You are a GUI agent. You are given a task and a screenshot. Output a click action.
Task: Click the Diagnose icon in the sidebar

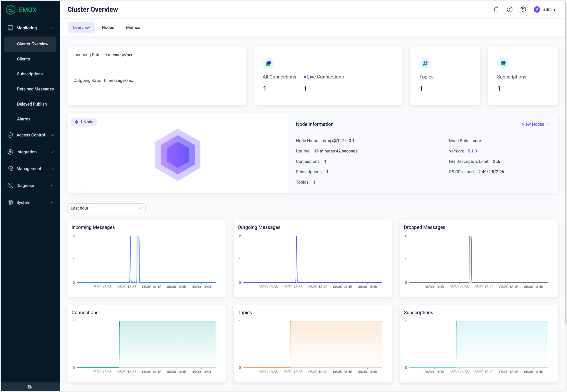(10, 185)
